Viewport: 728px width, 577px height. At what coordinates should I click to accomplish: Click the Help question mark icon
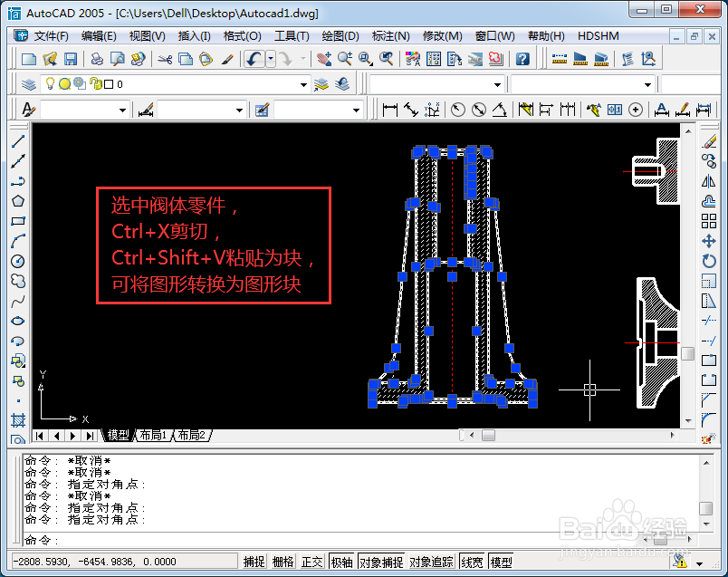pos(522,59)
